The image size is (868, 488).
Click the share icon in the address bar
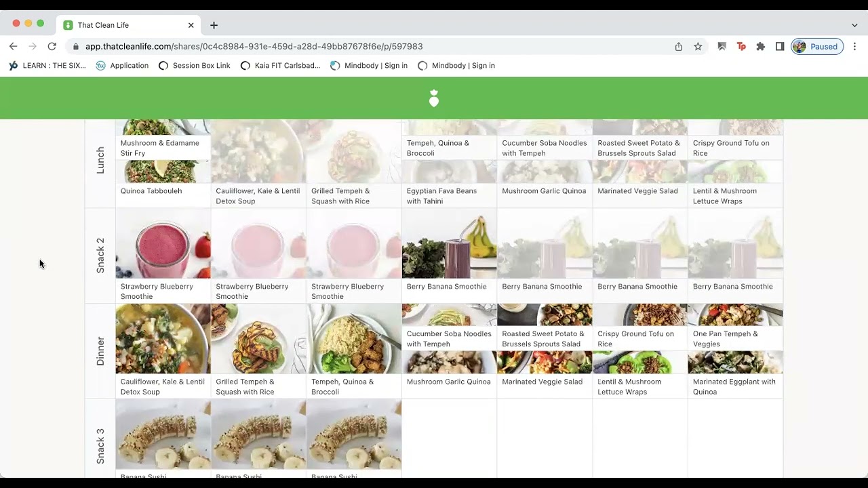tap(679, 47)
